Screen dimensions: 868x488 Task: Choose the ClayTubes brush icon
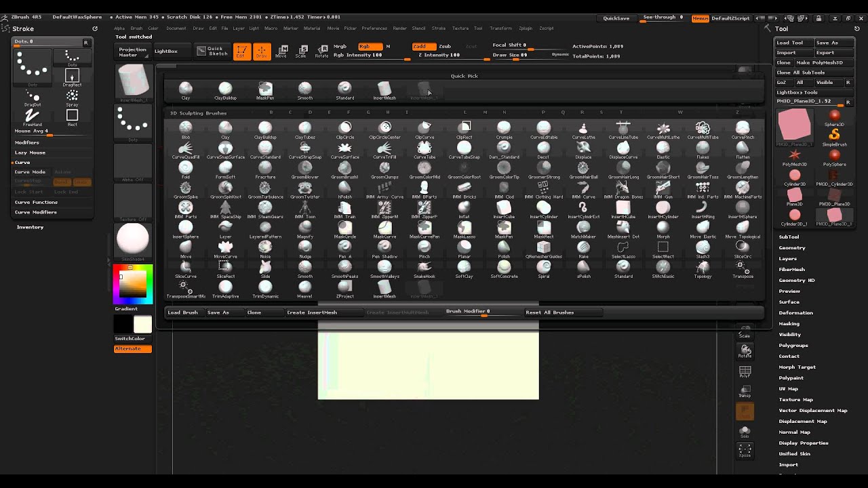(x=305, y=129)
